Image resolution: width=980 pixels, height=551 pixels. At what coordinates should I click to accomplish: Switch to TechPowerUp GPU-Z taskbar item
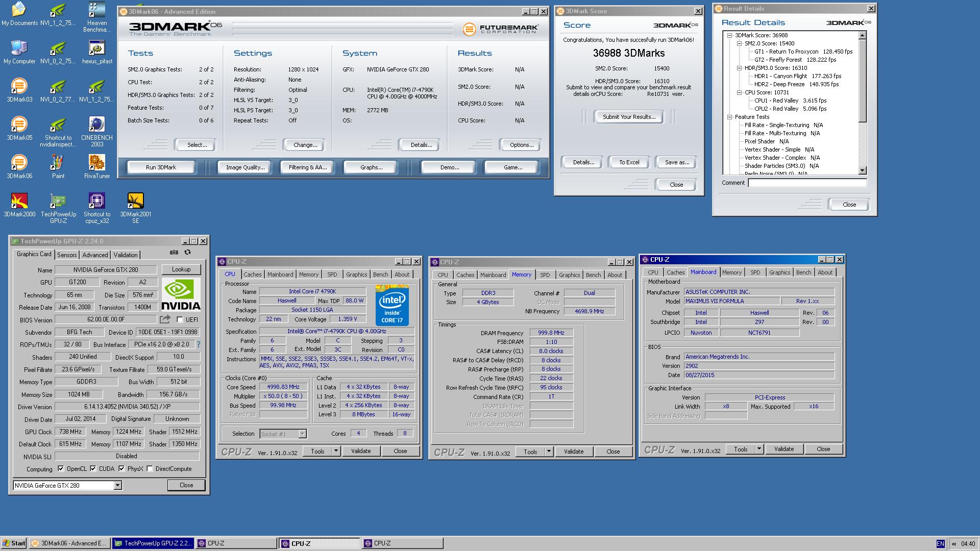tap(153, 543)
